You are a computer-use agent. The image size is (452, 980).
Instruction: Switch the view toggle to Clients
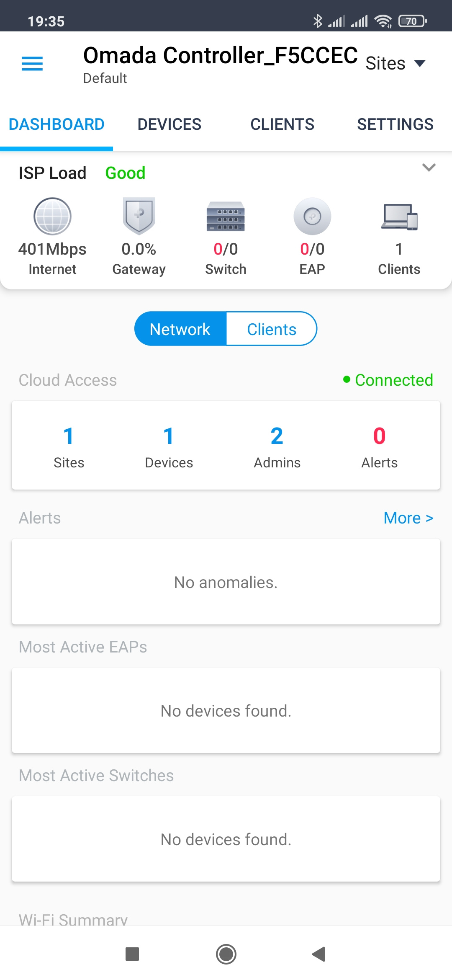(x=271, y=329)
